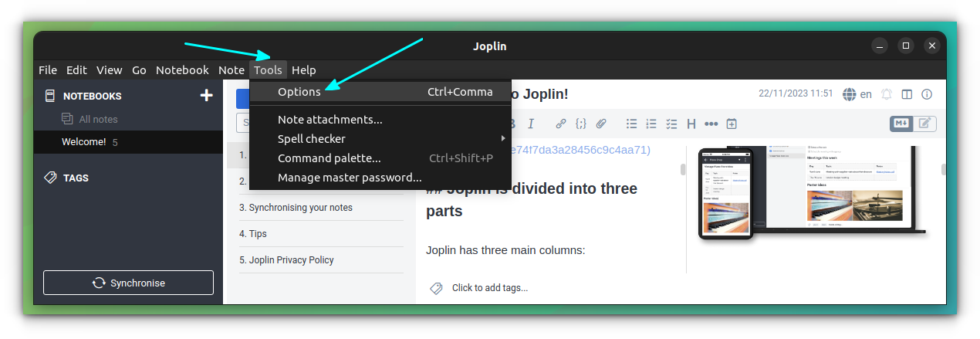View note properties info icon

point(927,94)
